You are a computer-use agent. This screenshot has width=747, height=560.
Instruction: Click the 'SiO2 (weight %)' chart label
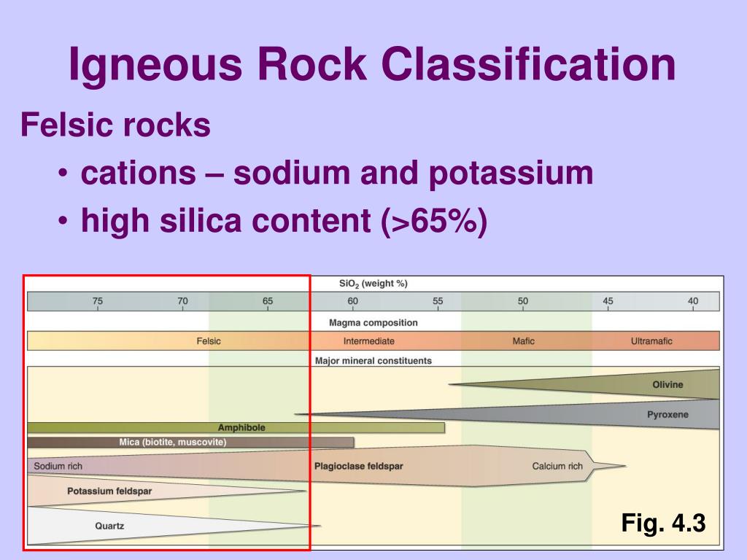click(373, 284)
